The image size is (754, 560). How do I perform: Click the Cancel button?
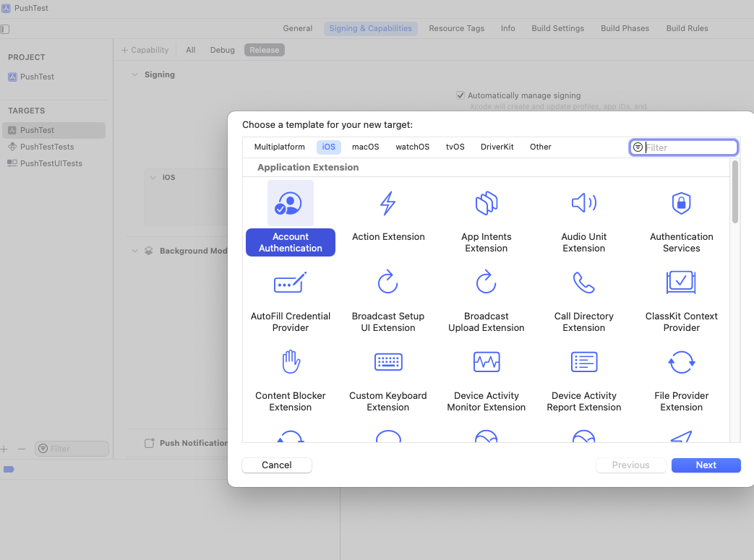coord(276,465)
